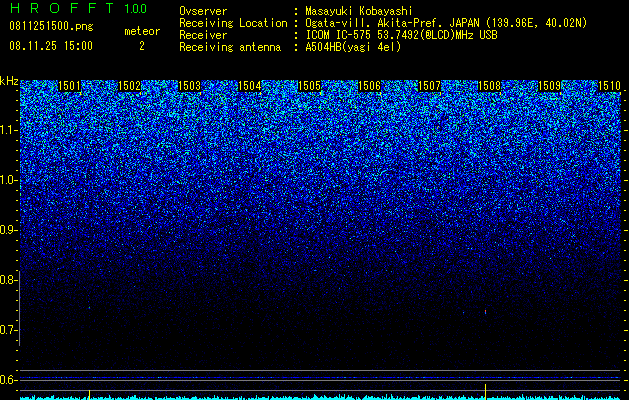Click the A504HB antenna description
Screen dimensions: 629x400
tap(353, 47)
